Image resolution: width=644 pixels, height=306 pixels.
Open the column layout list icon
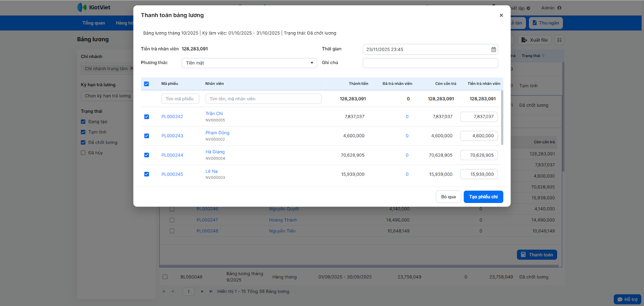pos(559,40)
